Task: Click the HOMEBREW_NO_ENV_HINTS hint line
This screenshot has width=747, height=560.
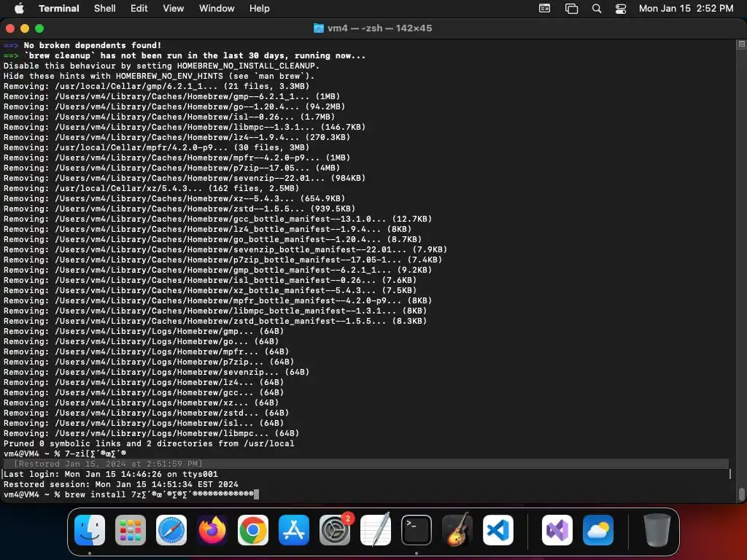Action: pos(159,76)
